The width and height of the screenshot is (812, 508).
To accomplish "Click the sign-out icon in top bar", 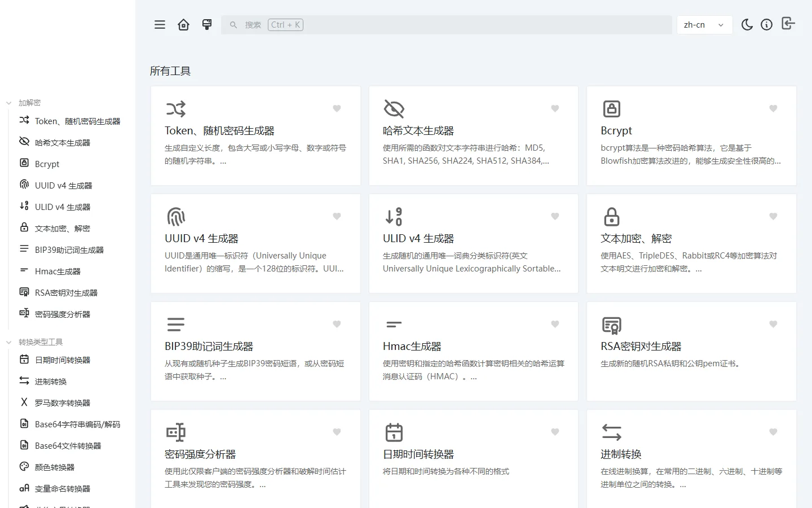I will tap(788, 23).
